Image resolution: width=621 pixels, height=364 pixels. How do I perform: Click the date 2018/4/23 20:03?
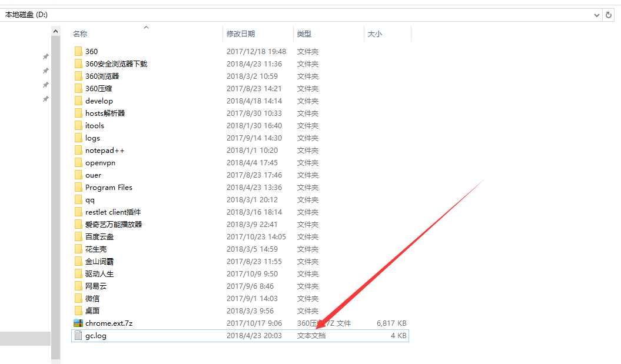pos(254,336)
